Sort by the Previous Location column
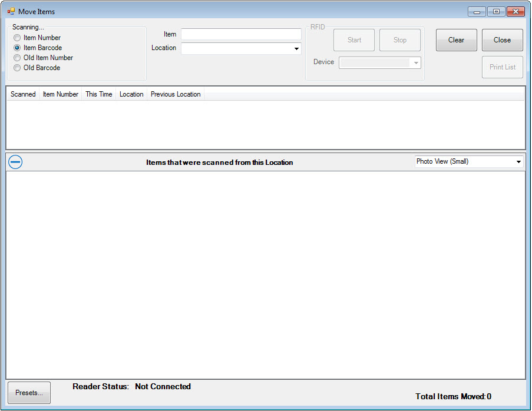Screen dimensions: 532x411 [x=176, y=94]
